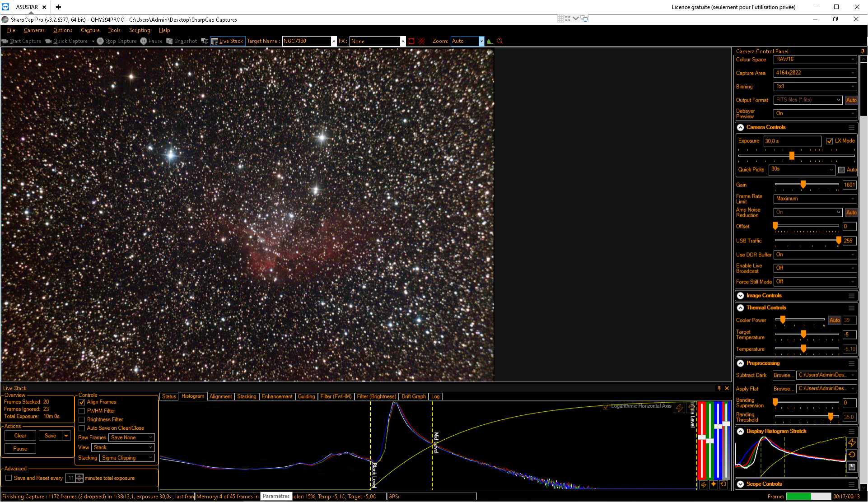Image resolution: width=868 pixels, height=502 pixels.
Task: Open the Thermal Controls section hamburger menu
Action: click(x=851, y=308)
